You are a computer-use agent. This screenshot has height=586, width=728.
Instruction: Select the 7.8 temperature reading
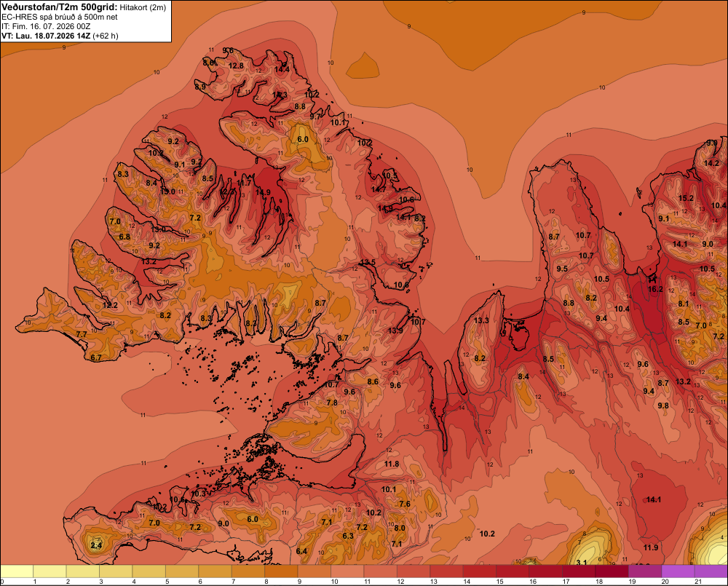click(332, 403)
